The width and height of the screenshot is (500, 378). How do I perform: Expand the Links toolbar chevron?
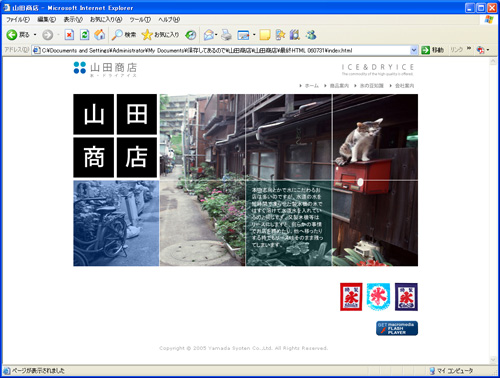[469, 49]
